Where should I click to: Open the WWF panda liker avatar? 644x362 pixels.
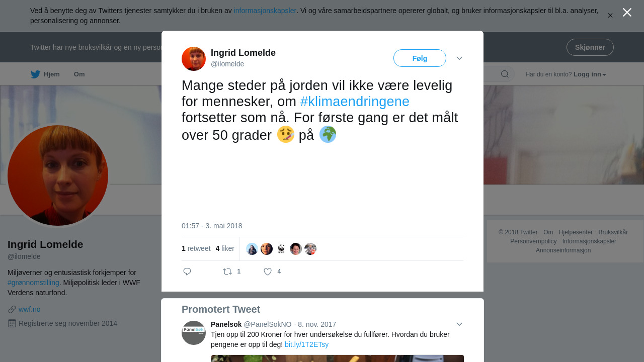pos(281,249)
